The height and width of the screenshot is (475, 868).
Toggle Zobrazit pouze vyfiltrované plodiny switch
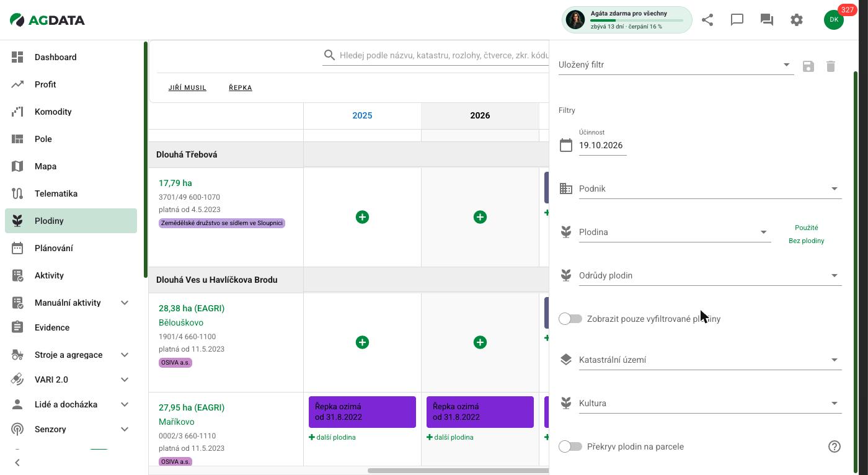tap(570, 319)
